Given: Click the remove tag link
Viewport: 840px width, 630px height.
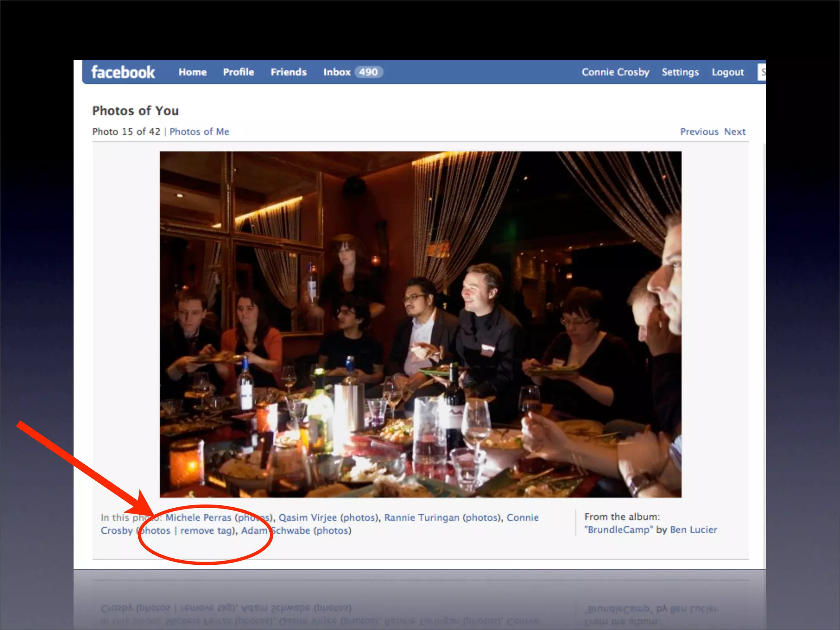Looking at the screenshot, I should point(207,531).
